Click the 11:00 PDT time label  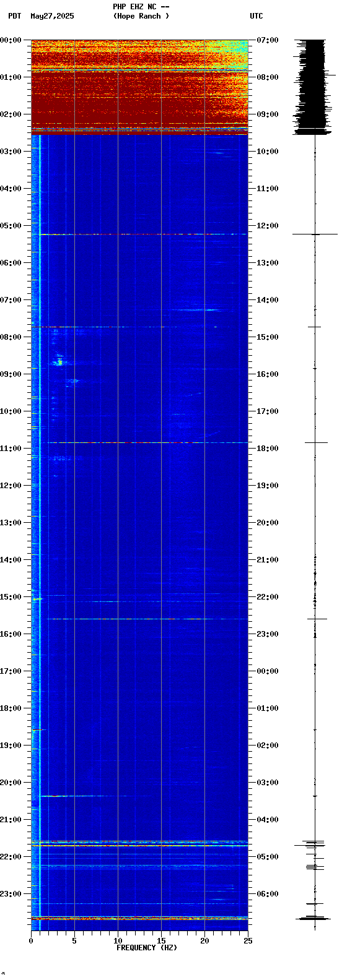click(11, 449)
